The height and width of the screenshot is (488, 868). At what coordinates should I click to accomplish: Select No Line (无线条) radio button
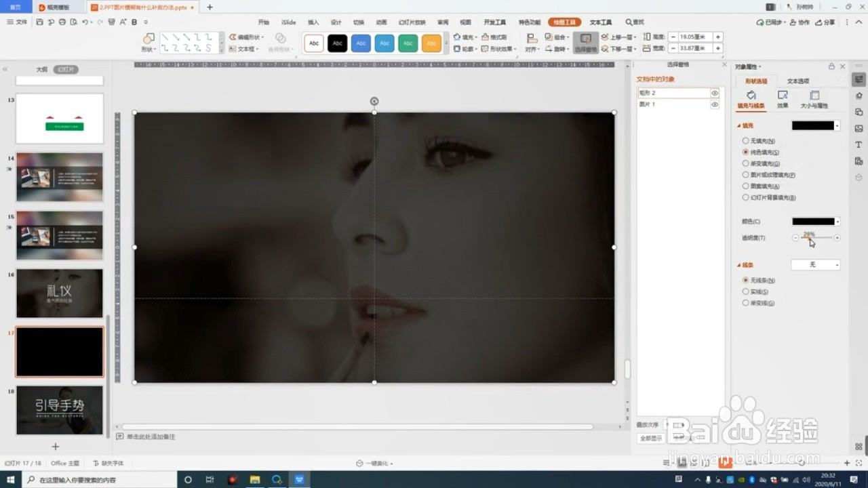tap(746, 280)
